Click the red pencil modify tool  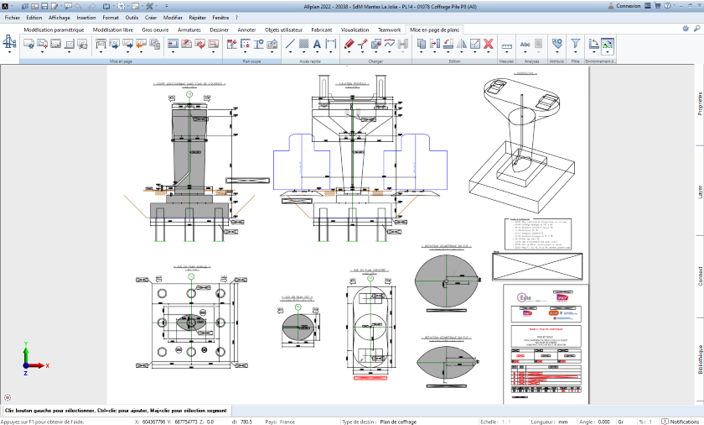[349, 44]
